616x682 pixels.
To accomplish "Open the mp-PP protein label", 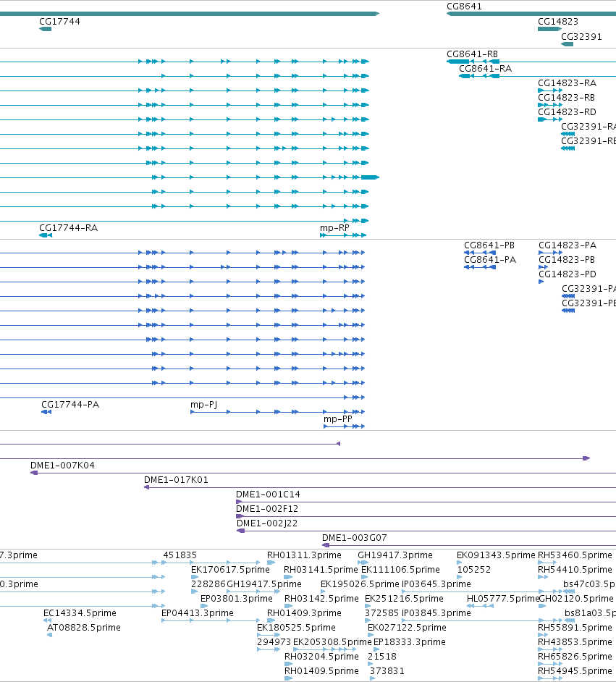I will pyautogui.click(x=338, y=419).
